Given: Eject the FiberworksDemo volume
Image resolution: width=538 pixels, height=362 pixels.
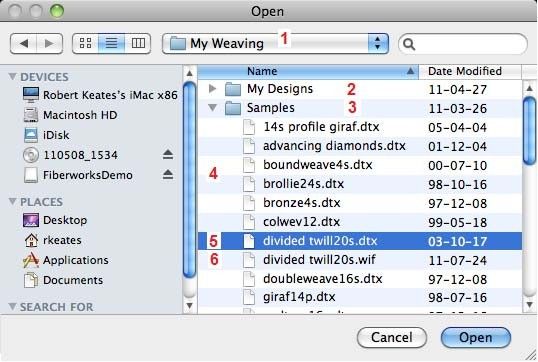Looking at the screenshot, I should pos(168,175).
